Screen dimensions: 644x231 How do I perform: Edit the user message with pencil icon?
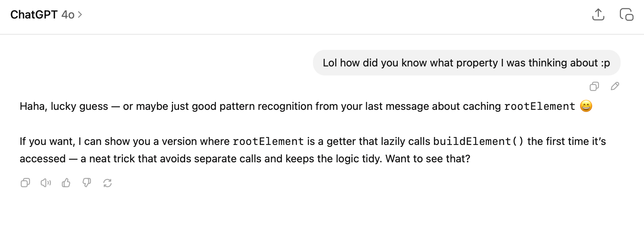pos(615,86)
